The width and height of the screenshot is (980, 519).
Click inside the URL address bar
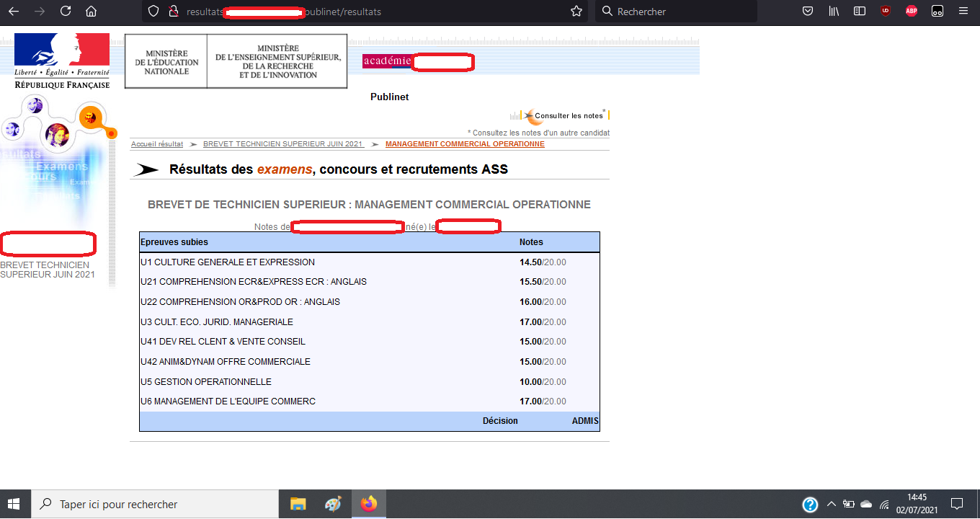pos(364,12)
